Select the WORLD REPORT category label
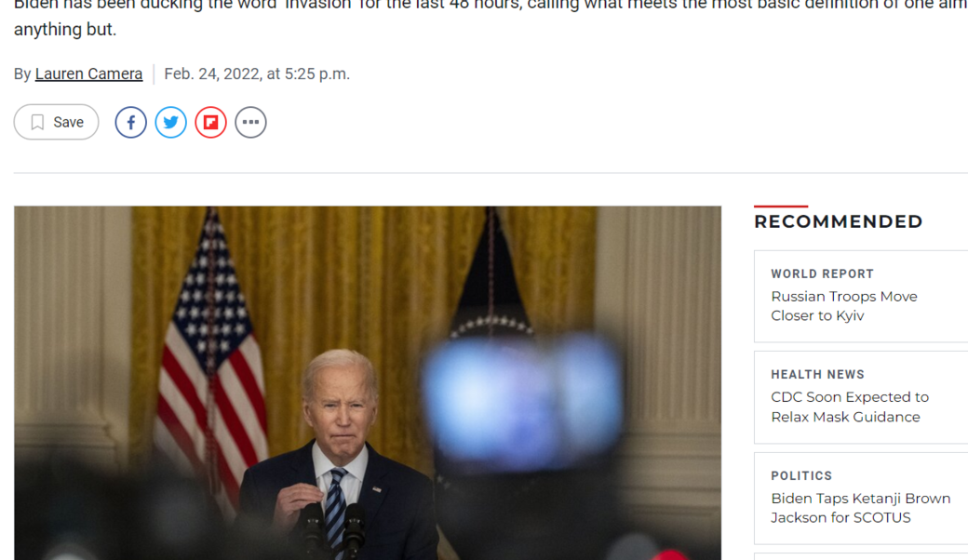This screenshot has width=968, height=560. (x=822, y=273)
